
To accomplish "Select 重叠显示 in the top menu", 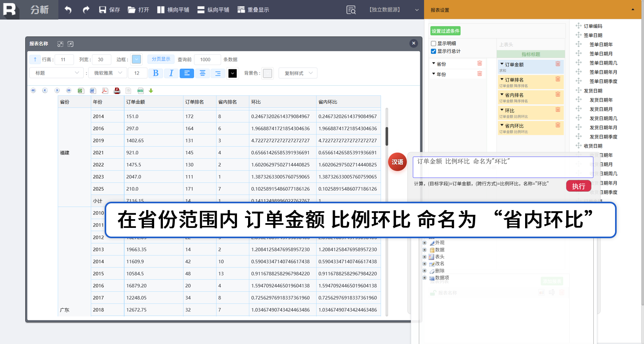I will (253, 10).
